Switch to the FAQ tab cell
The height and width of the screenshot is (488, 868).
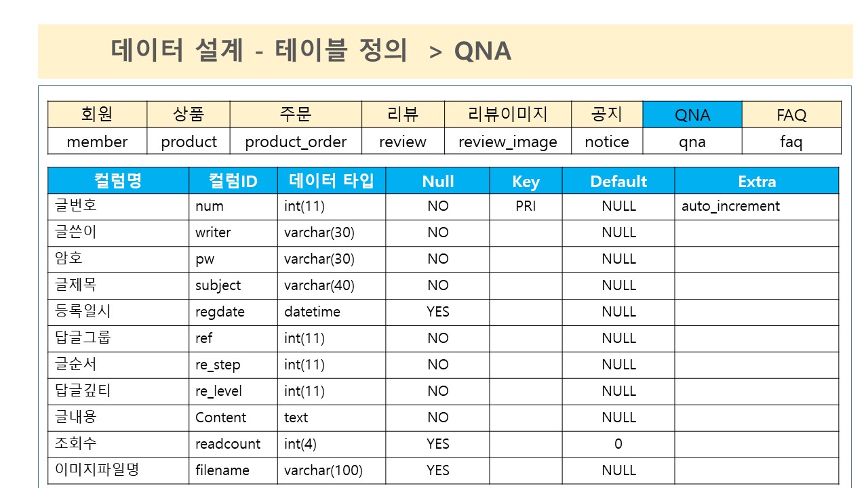791,115
